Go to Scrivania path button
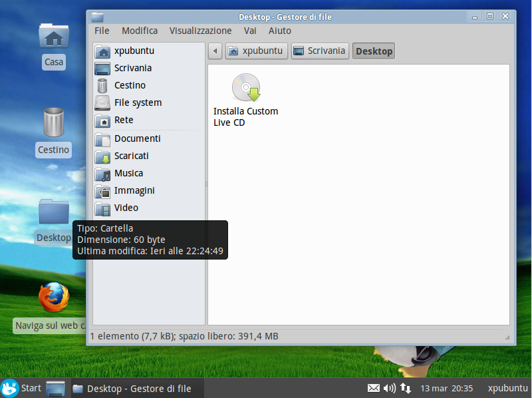Image resolution: width=532 pixels, height=398 pixels. [320, 51]
